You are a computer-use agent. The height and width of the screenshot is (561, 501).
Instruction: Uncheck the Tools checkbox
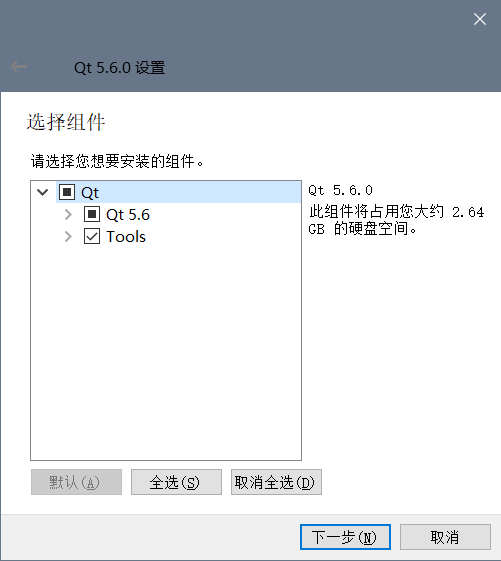point(92,236)
